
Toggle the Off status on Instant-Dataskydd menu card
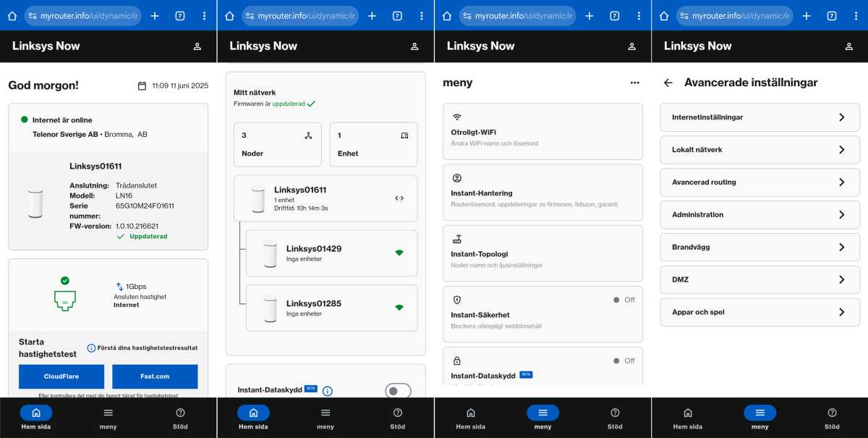[x=624, y=361]
